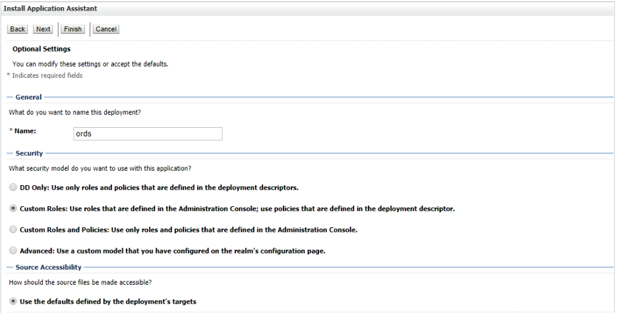Click the Install Application Assistant title bar
Viewport: 644px width, 315px height.
click(x=50, y=8)
